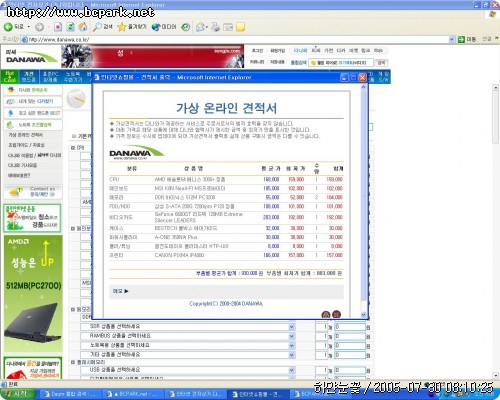Click popup scrollbar down arrow
Image resolution: width=500 pixels, height=400 pixels.
coord(363,315)
